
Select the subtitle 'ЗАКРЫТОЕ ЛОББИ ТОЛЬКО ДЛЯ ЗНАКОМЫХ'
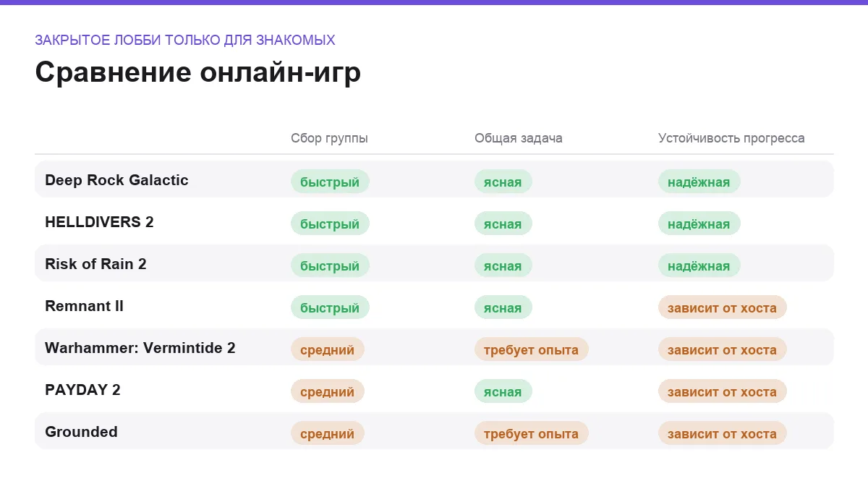(x=185, y=40)
